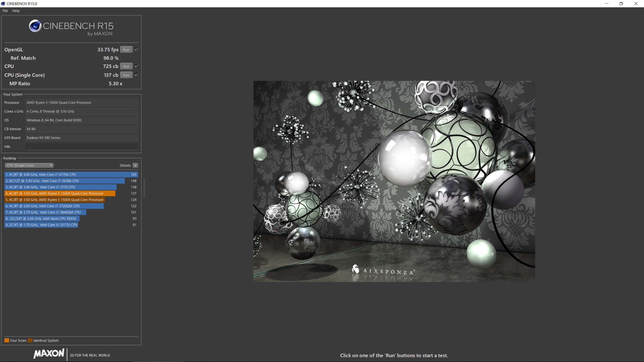Screen dimensions: 644x362
Task: Click the MP Ratio value 5.30 x
Action: 115,83
